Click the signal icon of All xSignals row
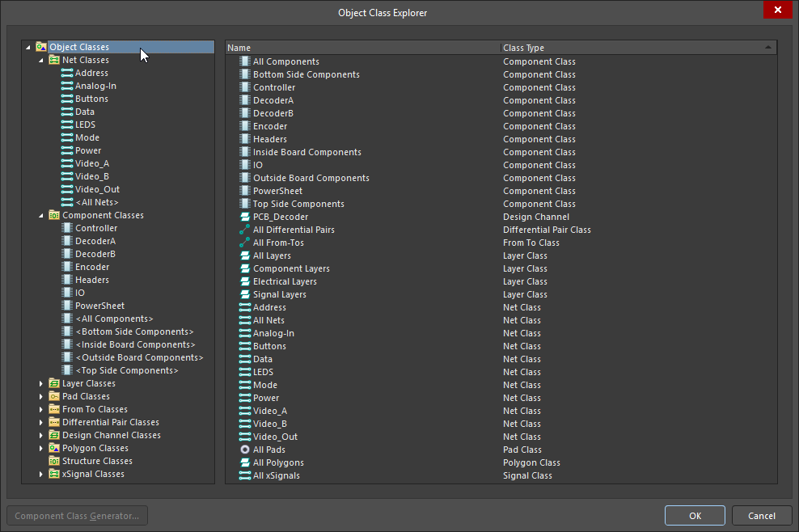This screenshot has height=532, width=799. (x=244, y=475)
